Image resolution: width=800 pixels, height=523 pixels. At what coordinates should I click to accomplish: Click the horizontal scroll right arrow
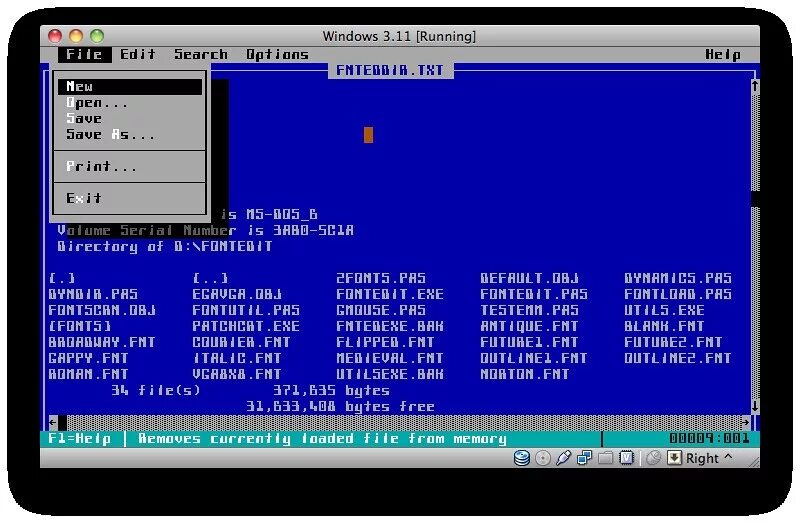pyautogui.click(x=745, y=422)
